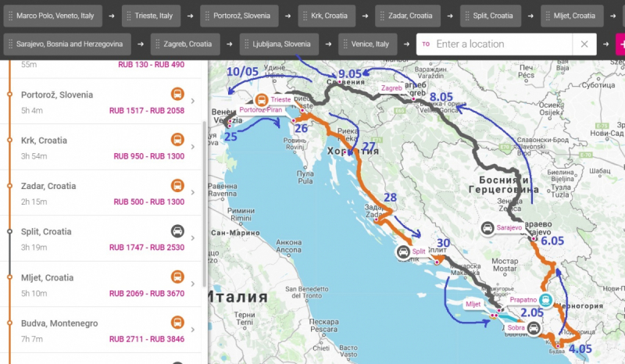The image size is (625, 364).
Task: Click the car icon on Split row
Action: tap(178, 232)
